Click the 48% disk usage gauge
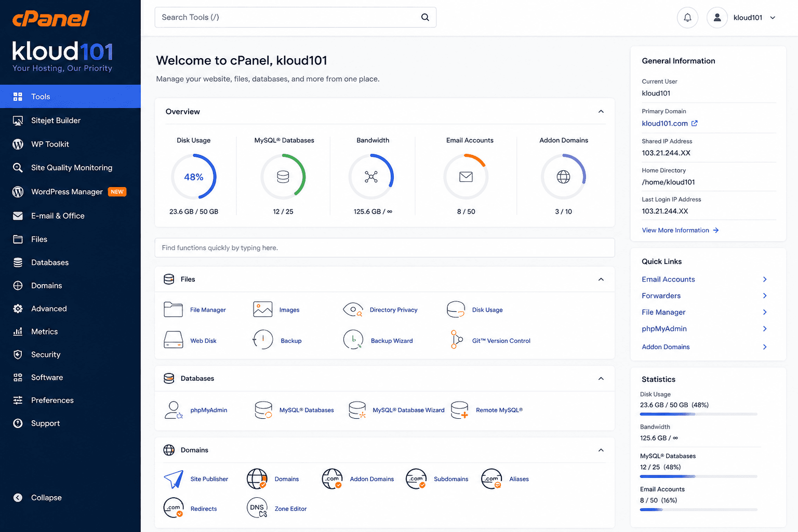Viewport: 798px width, 532px height. coord(194,177)
